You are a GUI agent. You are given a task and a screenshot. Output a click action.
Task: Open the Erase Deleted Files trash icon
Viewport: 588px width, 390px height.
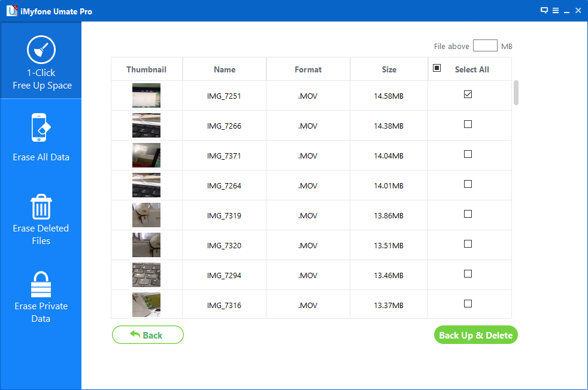(41, 207)
